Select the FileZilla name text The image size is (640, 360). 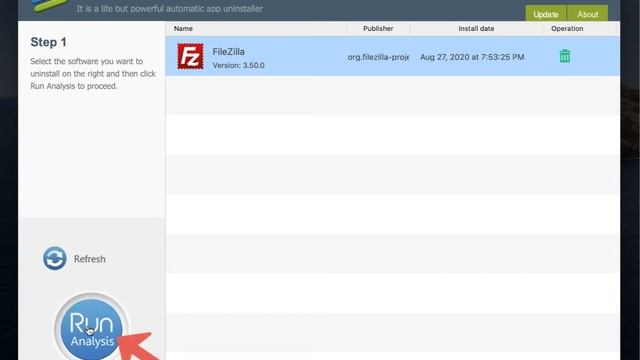click(229, 52)
